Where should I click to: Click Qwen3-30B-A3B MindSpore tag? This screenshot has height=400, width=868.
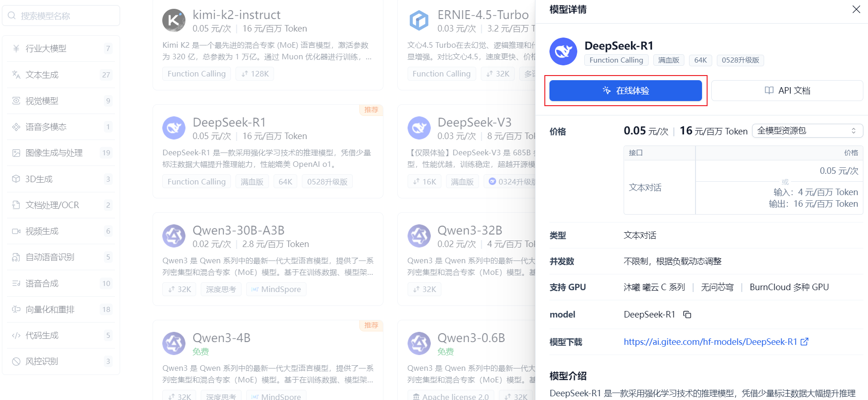pyautogui.click(x=276, y=289)
